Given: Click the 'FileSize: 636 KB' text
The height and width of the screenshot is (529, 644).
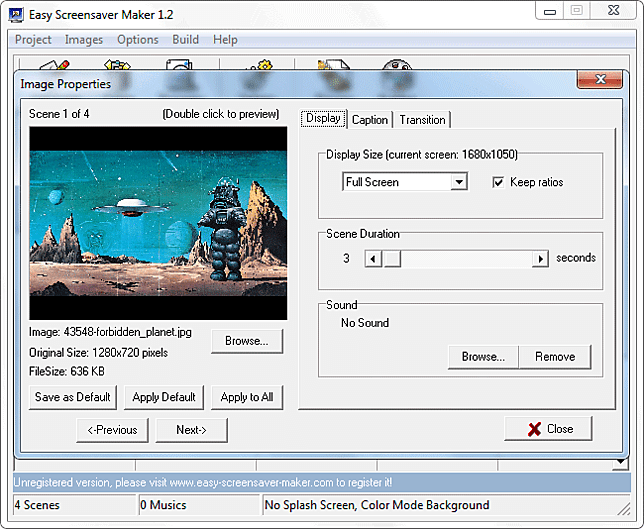Looking at the screenshot, I should click(67, 371).
